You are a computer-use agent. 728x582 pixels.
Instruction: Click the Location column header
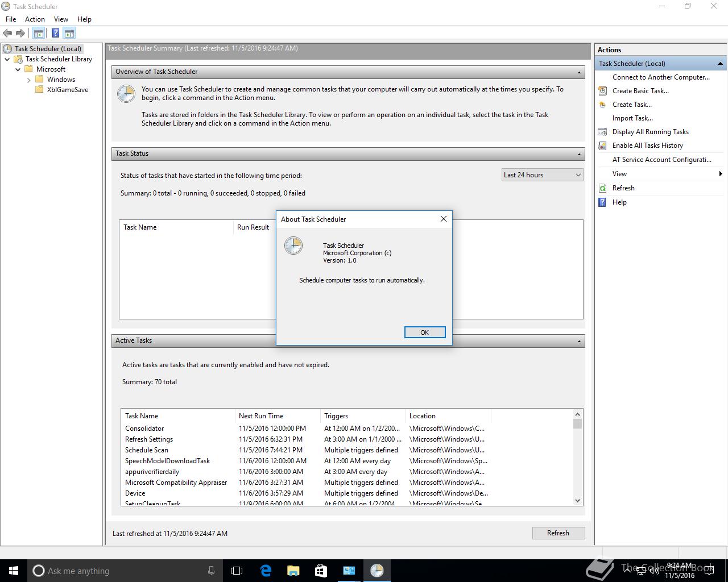pos(448,416)
